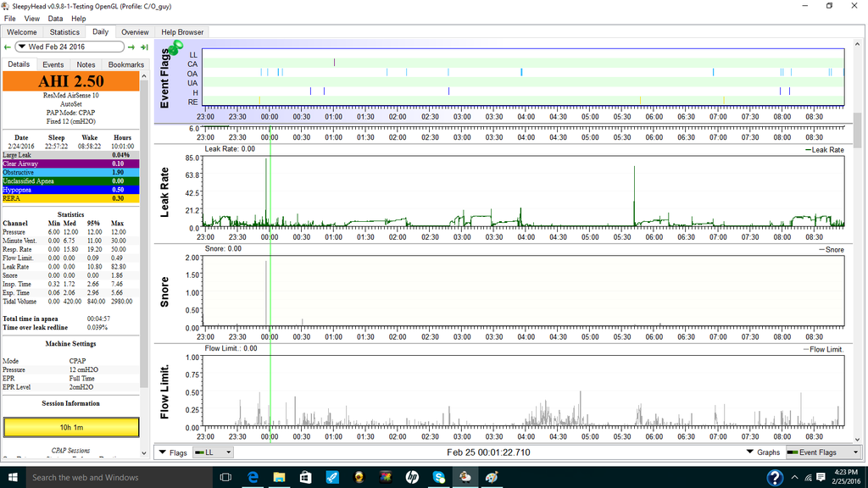
Task: Click the green Unclassified Apnea row
Action: (x=71, y=181)
